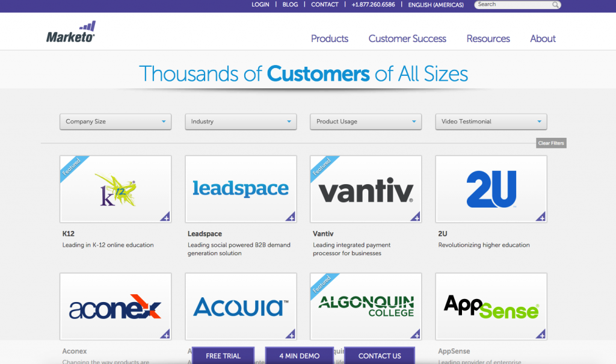The height and width of the screenshot is (364, 616).
Task: Open the Customer Success menu
Action: (x=407, y=39)
